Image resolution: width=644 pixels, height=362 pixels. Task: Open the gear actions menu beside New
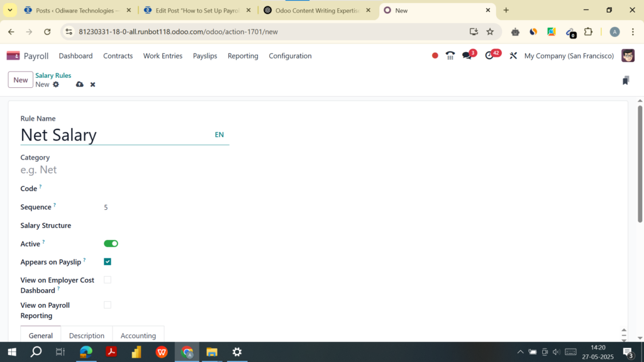click(x=56, y=84)
